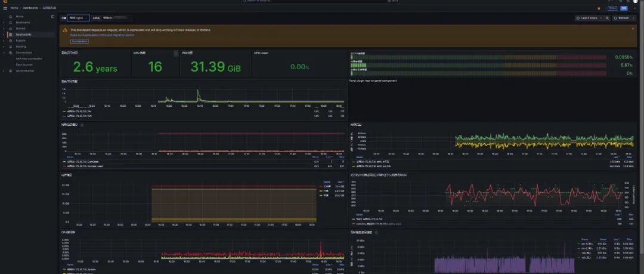Click the 31.39 GiB memory value

tap(215, 67)
